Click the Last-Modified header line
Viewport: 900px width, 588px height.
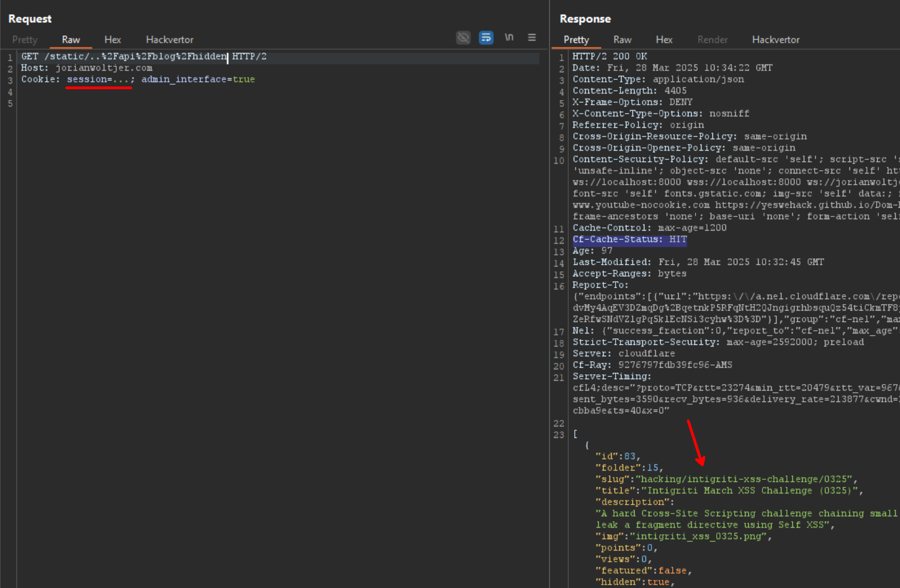[698, 262]
